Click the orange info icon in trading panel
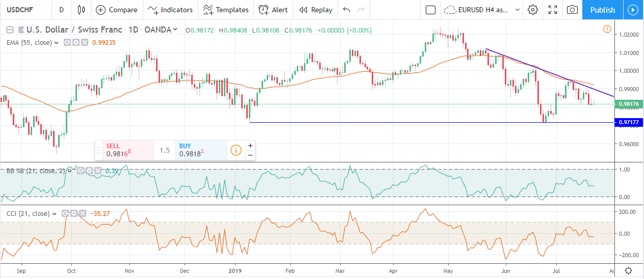 (236, 150)
